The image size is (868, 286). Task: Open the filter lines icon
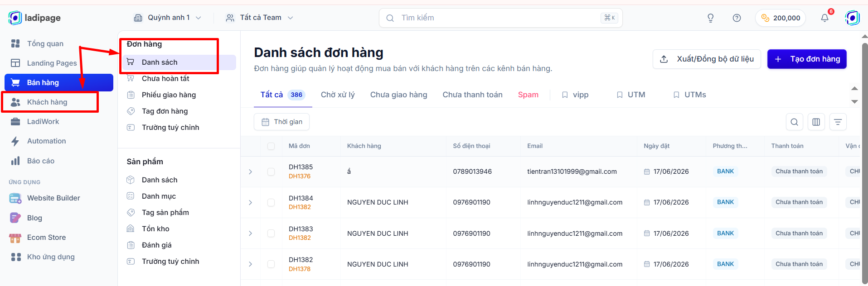(838, 122)
